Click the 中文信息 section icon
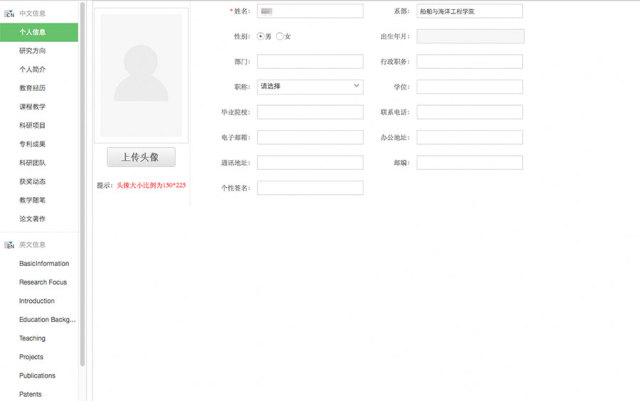 pos(9,13)
